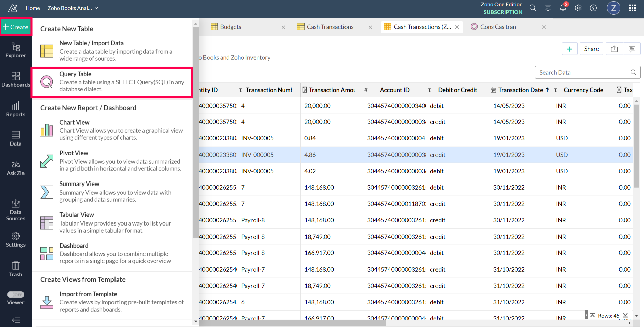
Task: Switch to the Budgets tab
Action: coord(230,27)
